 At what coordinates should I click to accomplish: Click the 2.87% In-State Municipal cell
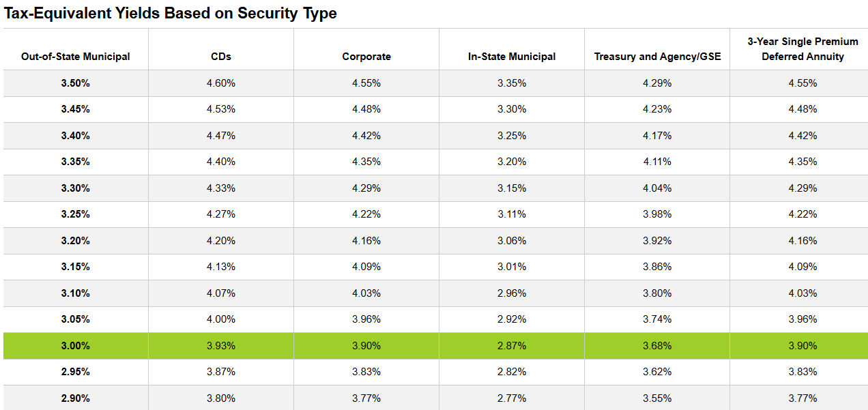tap(512, 346)
